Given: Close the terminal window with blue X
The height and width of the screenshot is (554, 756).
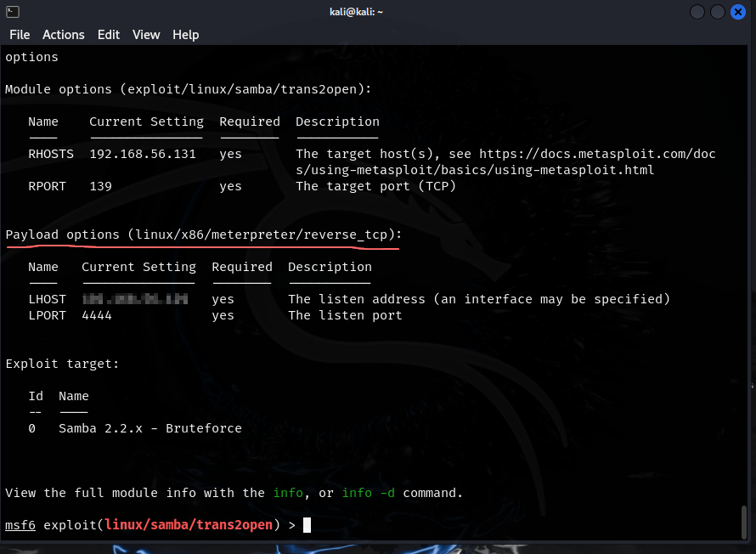Looking at the screenshot, I should (737, 12).
